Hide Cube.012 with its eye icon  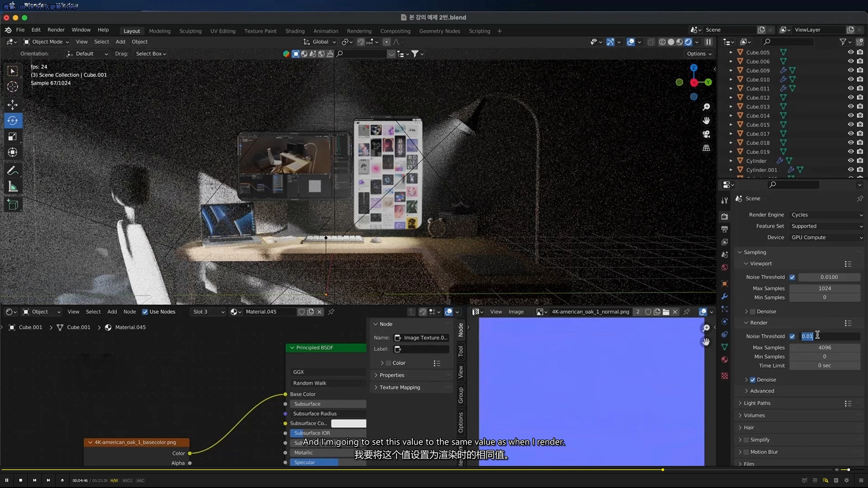(850, 98)
